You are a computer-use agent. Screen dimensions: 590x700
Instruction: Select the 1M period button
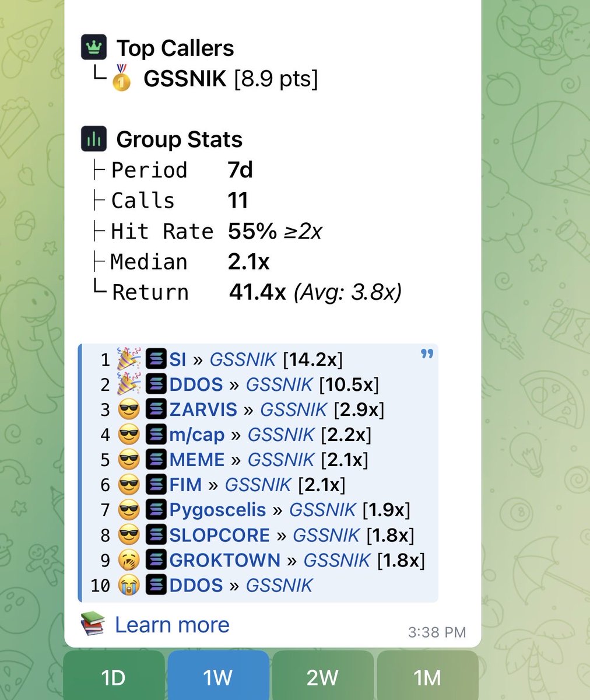427,677
